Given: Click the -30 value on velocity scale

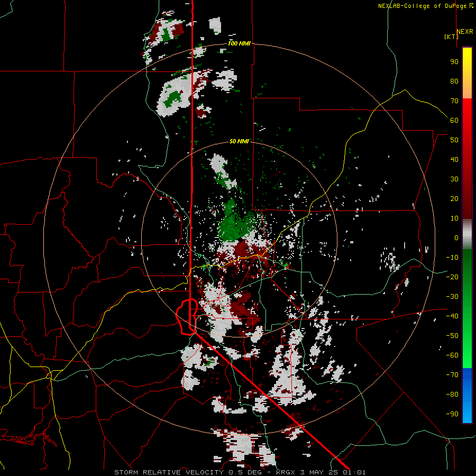Looking at the screenshot, I should [452, 297].
